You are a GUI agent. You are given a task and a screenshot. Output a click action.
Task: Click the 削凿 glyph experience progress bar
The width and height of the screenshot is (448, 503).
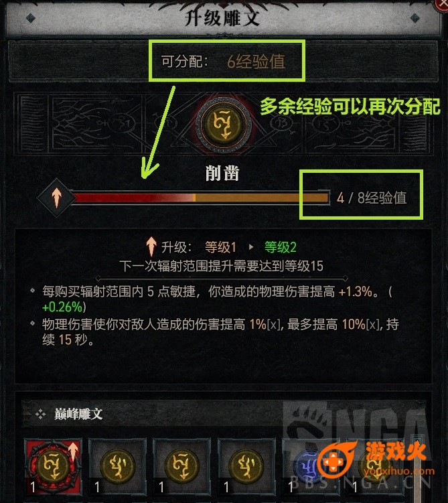tap(202, 198)
